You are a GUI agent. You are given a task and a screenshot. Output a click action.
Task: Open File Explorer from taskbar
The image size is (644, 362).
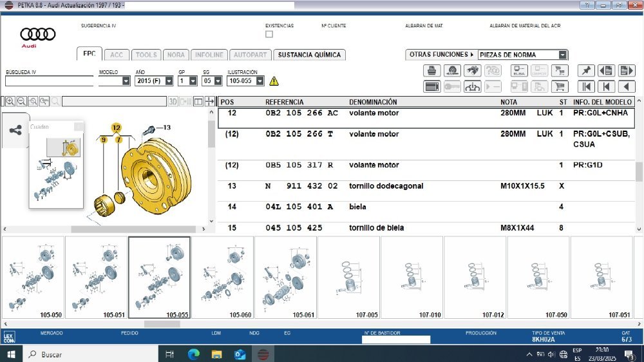tap(216, 354)
